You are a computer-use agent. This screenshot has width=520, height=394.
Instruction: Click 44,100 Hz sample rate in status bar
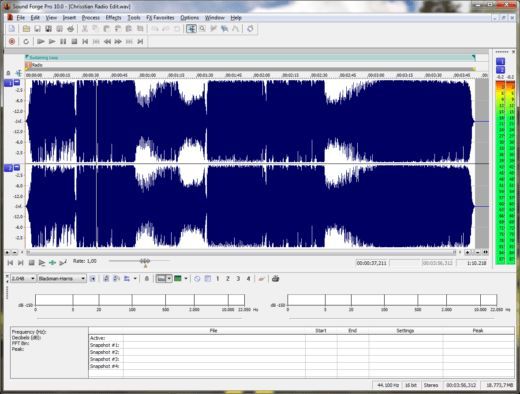coord(388,385)
